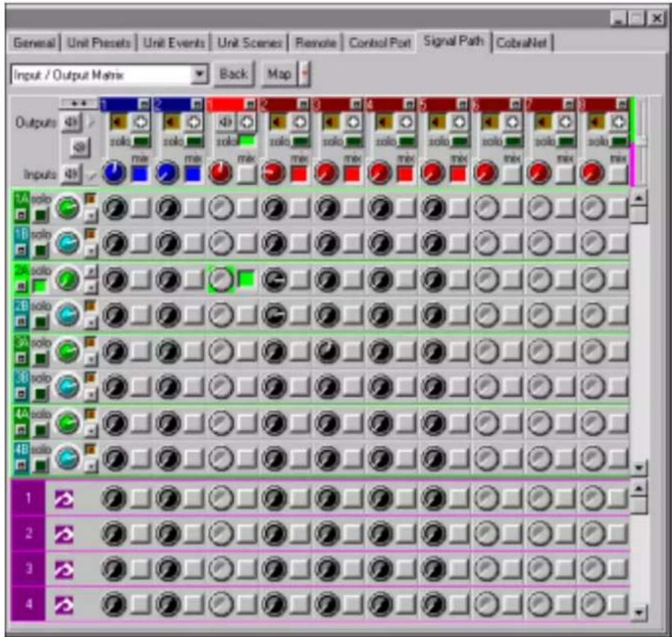Click the small icon under the 1A label
672x637 pixels.
[21, 215]
